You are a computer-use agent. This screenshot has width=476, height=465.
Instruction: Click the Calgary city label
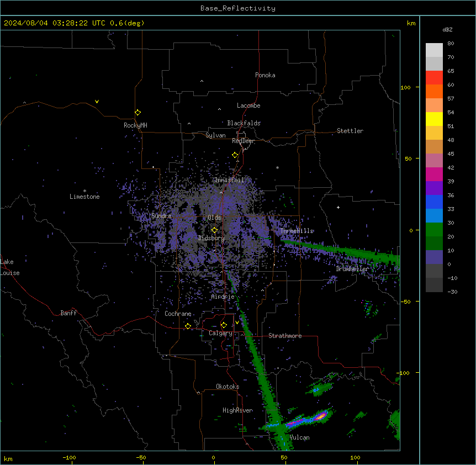pos(220,333)
